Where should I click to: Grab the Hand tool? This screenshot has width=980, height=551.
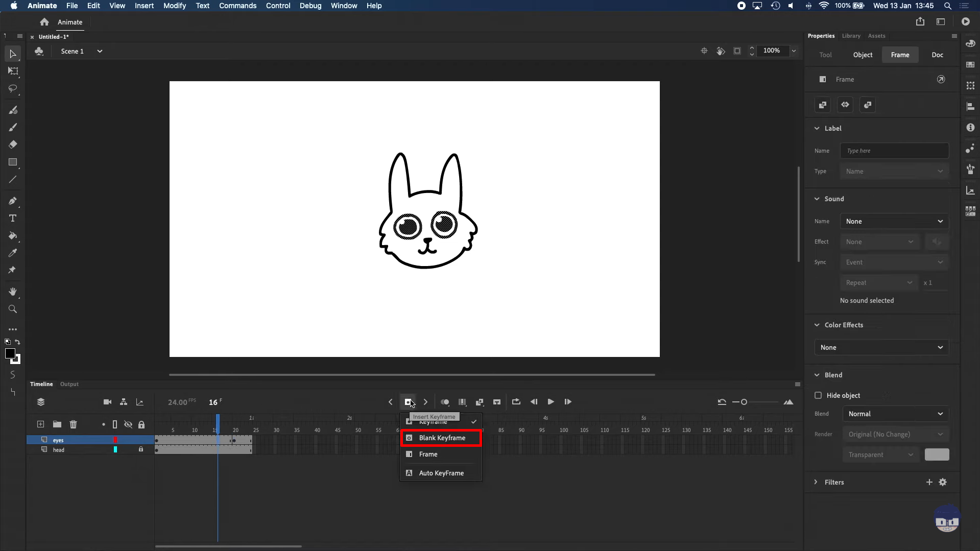(12, 292)
